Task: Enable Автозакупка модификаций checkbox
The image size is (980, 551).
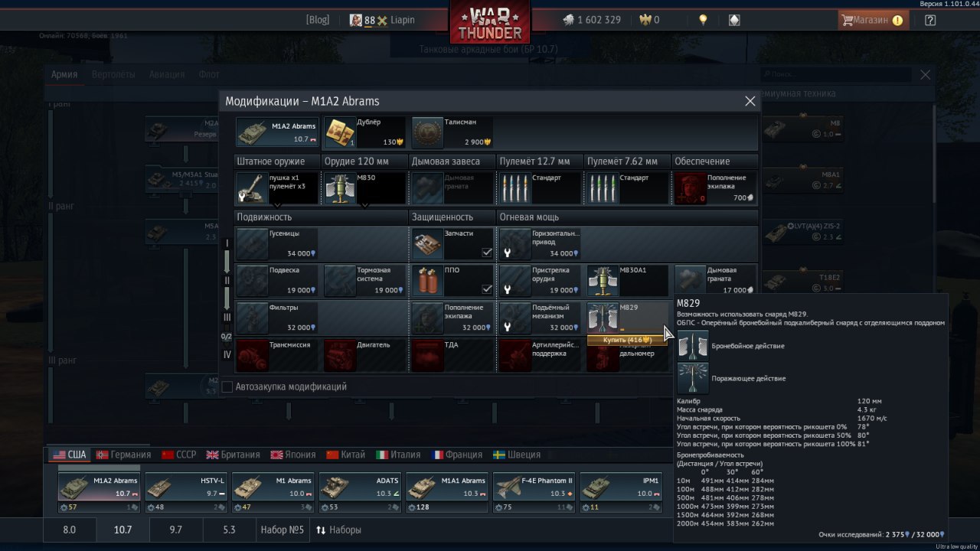Action: (x=227, y=387)
